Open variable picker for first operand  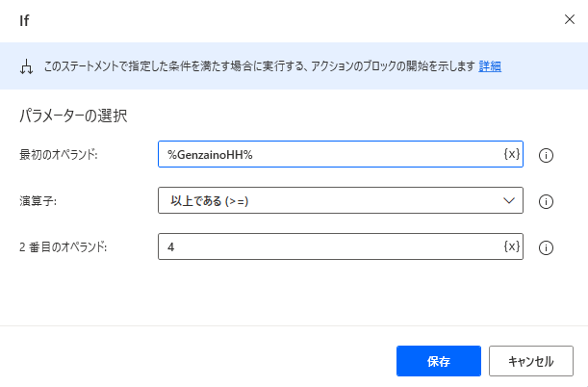[x=512, y=154]
